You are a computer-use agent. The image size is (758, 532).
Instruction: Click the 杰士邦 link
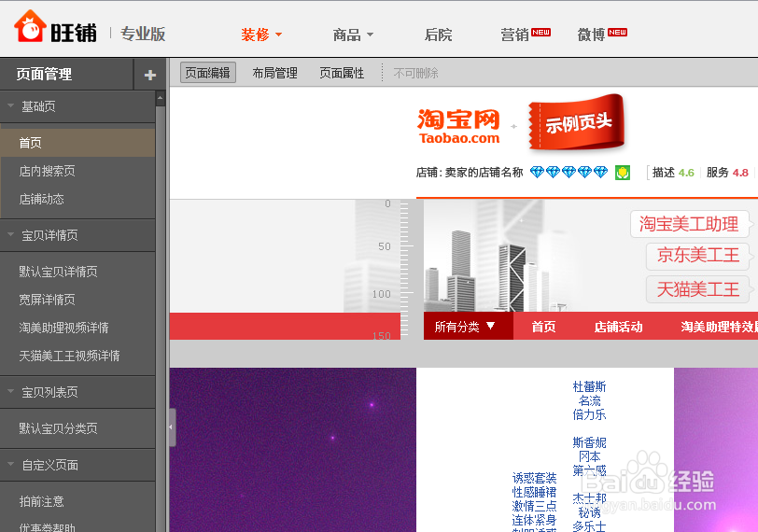tap(589, 498)
